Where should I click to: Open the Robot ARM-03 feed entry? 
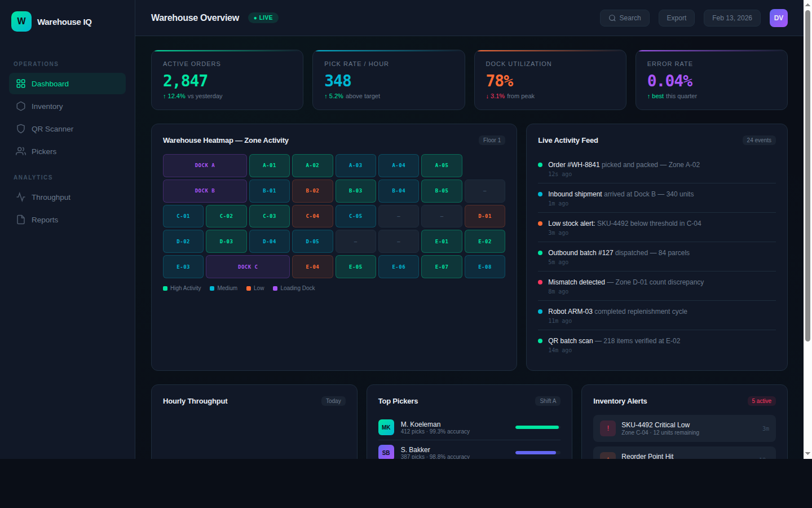coord(657,316)
